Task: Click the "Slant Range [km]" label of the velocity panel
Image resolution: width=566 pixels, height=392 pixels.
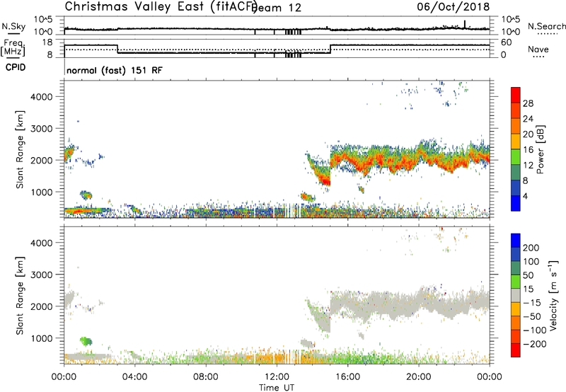Action: pos(20,296)
